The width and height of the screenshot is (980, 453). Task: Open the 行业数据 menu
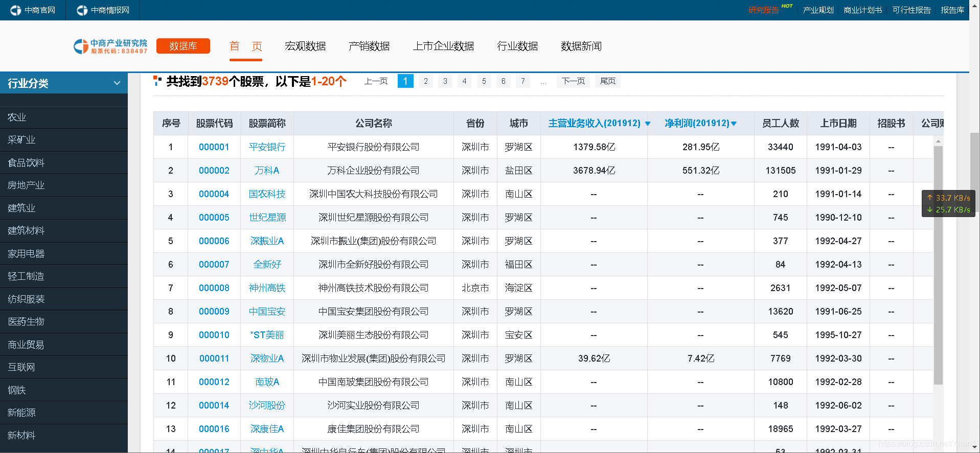[517, 46]
